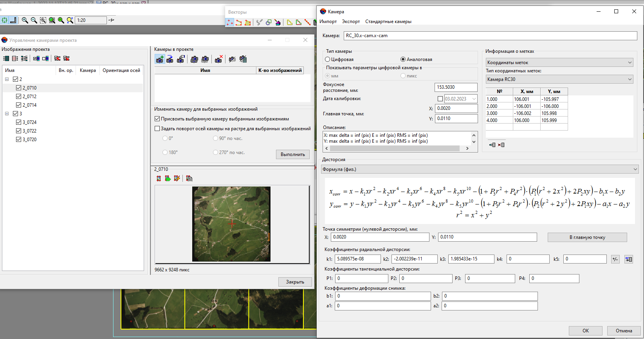Click the aerial photo thumbnail preview
644x339 pixels.
click(231, 224)
